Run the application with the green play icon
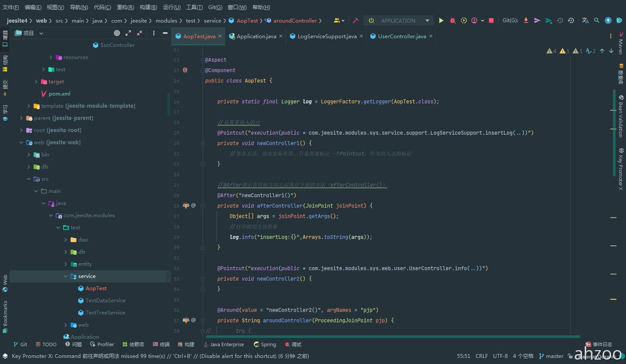Image resolution: width=626 pixels, height=364 pixels. (441, 20)
